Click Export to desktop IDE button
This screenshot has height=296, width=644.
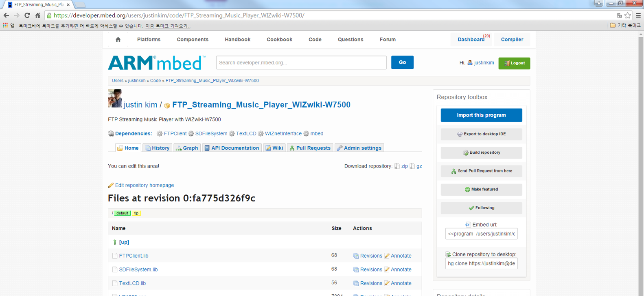[481, 134]
